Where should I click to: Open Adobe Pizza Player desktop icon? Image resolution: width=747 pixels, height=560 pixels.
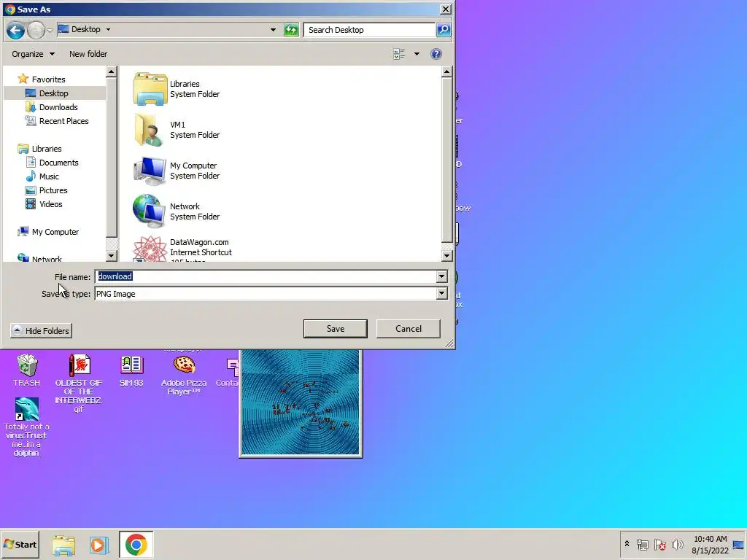[184, 376]
